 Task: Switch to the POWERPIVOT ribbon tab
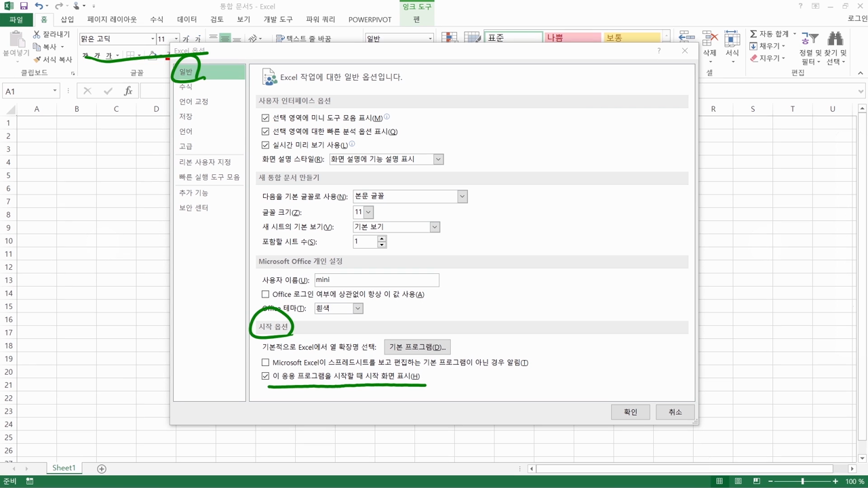[370, 20]
